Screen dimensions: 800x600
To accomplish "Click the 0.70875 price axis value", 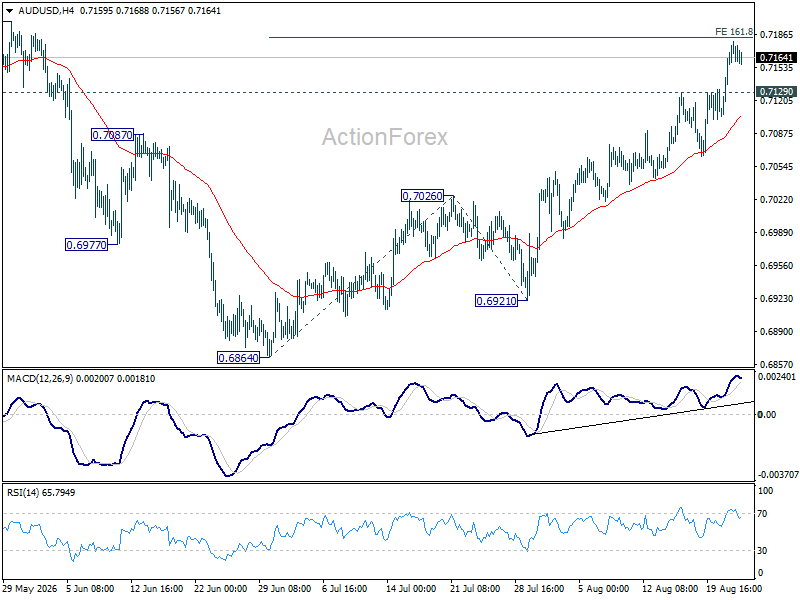I will 777,134.
